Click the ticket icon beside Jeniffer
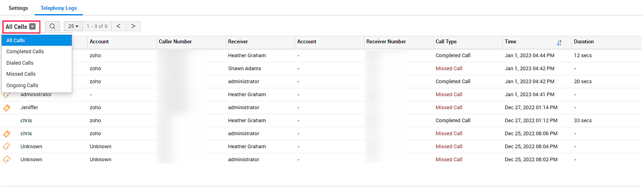This screenshot has width=644, height=188. coord(7,108)
